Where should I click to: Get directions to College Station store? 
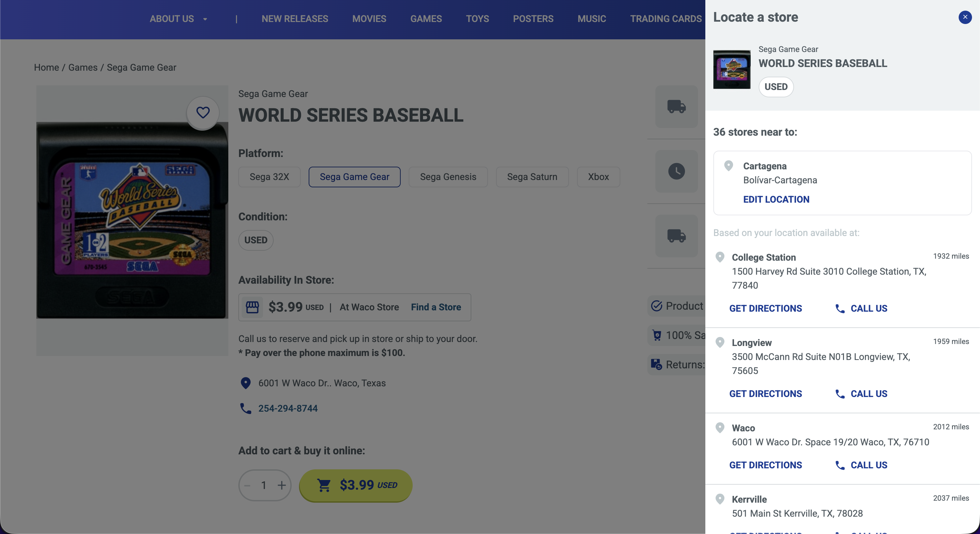[765, 308]
